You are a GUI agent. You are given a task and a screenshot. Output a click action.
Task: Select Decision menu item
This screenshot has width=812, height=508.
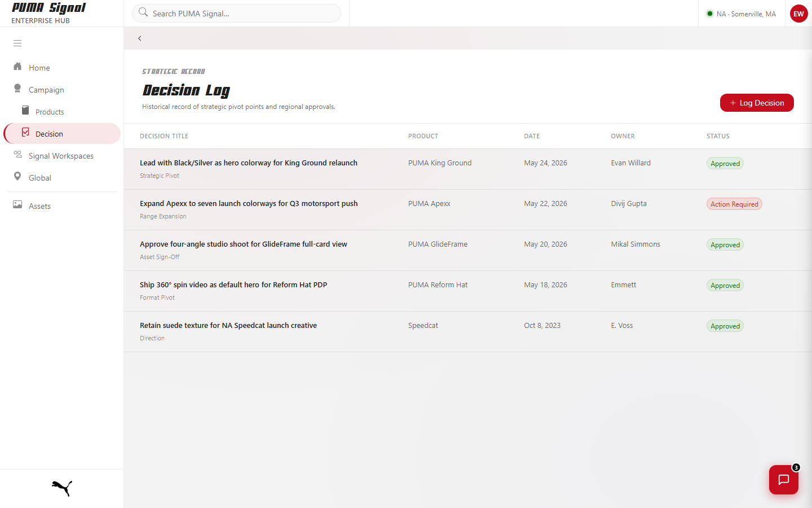[62, 134]
